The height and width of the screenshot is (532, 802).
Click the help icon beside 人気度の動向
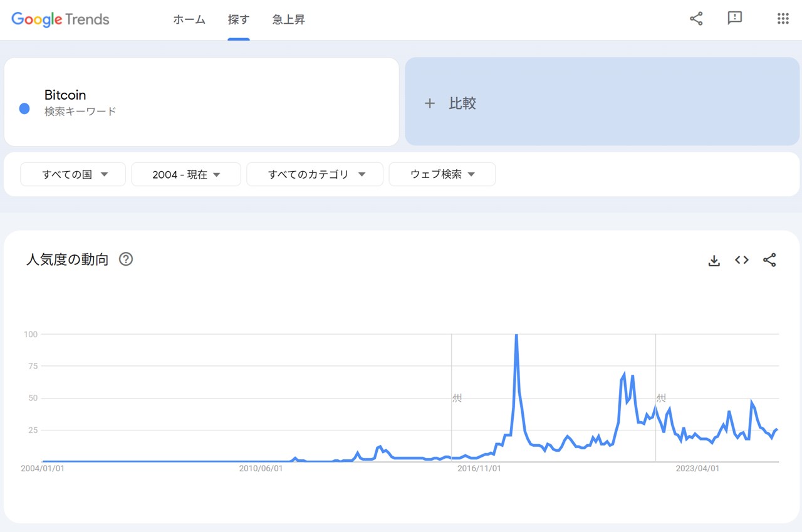point(126,259)
